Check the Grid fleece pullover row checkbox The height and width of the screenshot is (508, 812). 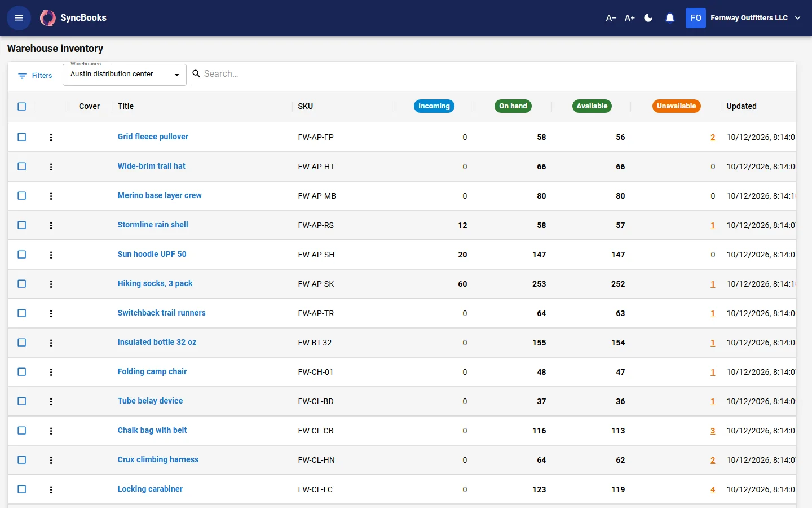(22, 137)
